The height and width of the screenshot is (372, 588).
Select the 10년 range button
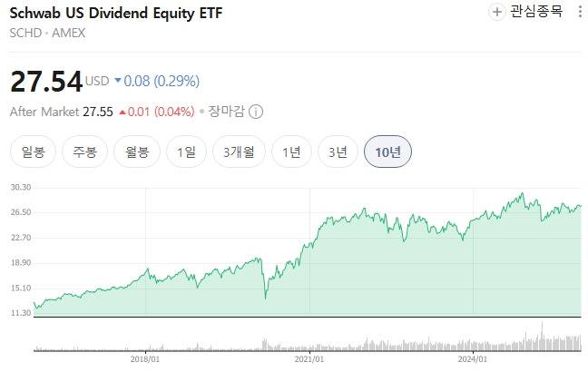point(387,152)
